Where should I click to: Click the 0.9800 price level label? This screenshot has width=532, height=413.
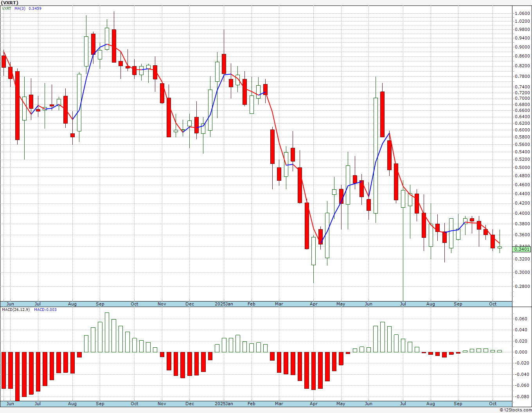coord(523,30)
